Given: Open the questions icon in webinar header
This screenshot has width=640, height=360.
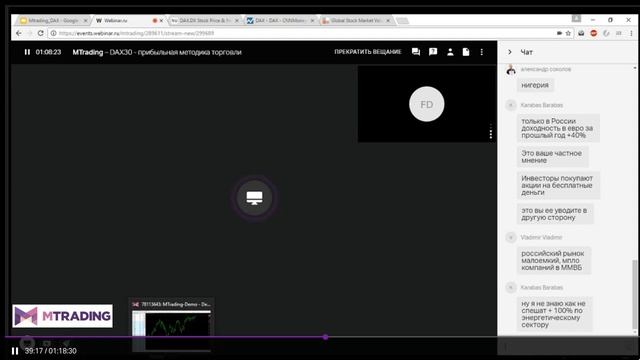Looking at the screenshot, I should 433,52.
